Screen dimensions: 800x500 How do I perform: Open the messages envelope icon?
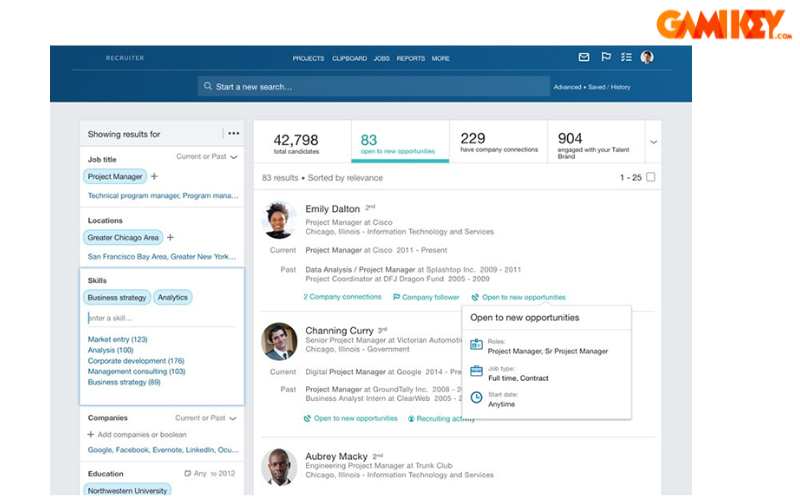point(584,57)
